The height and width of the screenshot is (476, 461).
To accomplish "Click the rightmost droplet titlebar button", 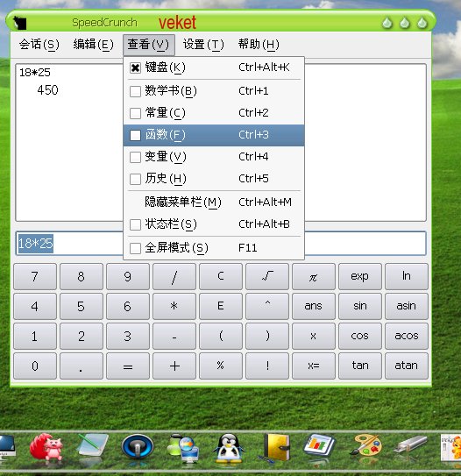I will point(422,23).
